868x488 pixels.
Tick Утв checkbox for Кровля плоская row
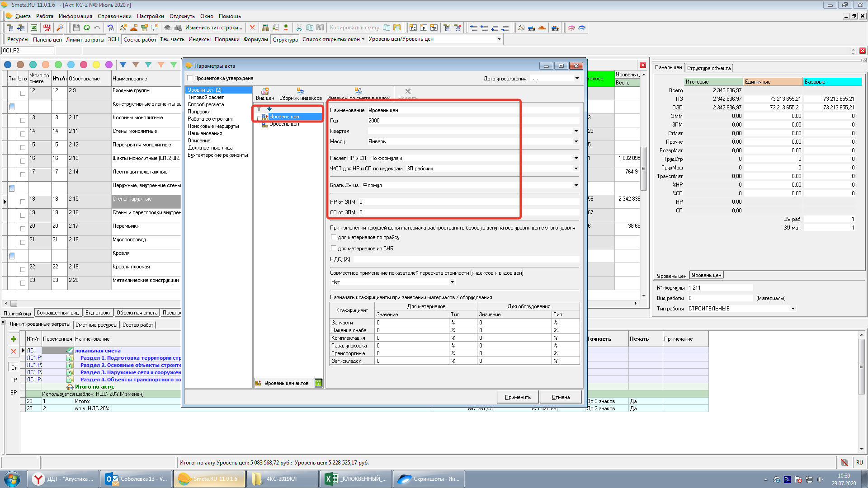[x=23, y=269]
